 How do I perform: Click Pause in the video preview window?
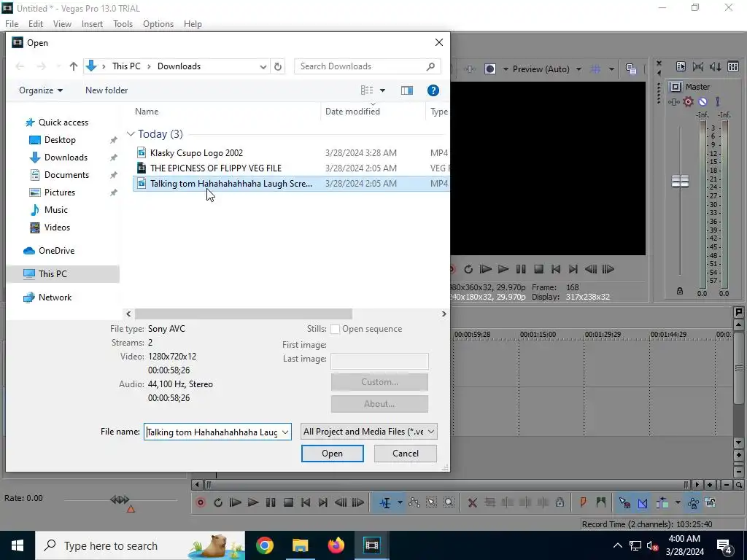[521, 269]
